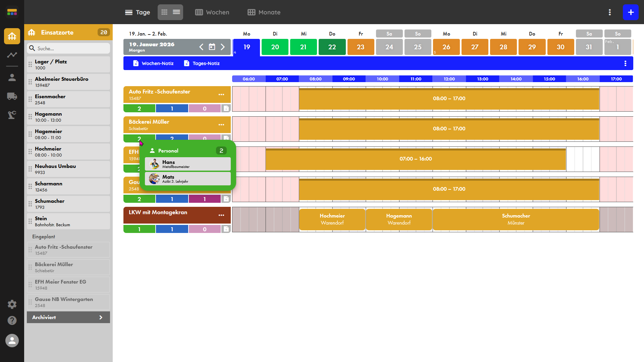Open the statistics chart sidebar icon
This screenshot has height=362, width=644.
coord(12,55)
